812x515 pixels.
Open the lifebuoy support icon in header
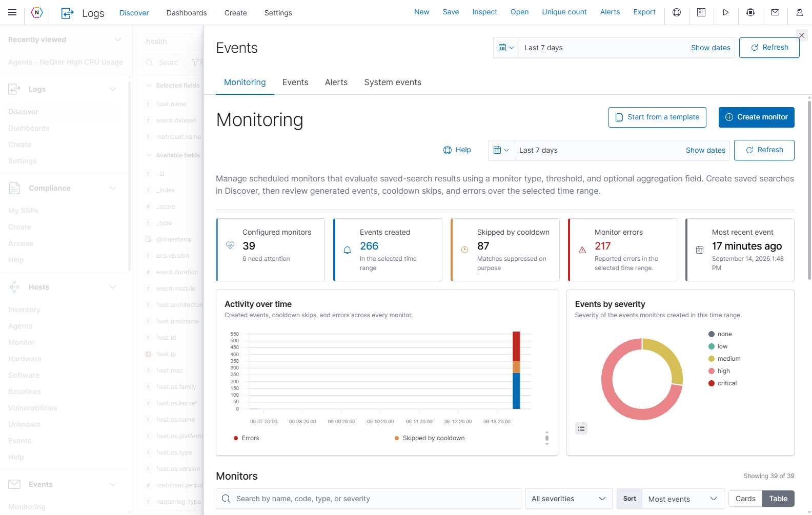coord(677,12)
